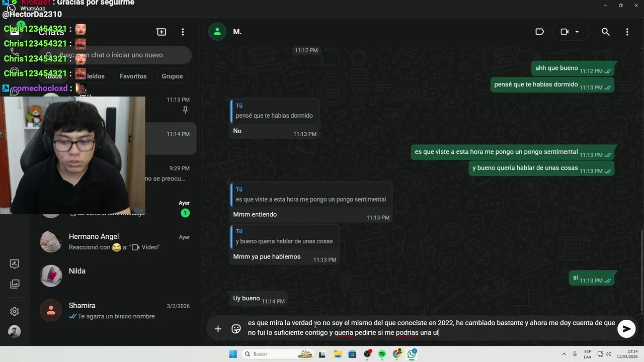Open the draft message icon in the sidebar
Viewport: 644px width, 362px height.
(15, 264)
